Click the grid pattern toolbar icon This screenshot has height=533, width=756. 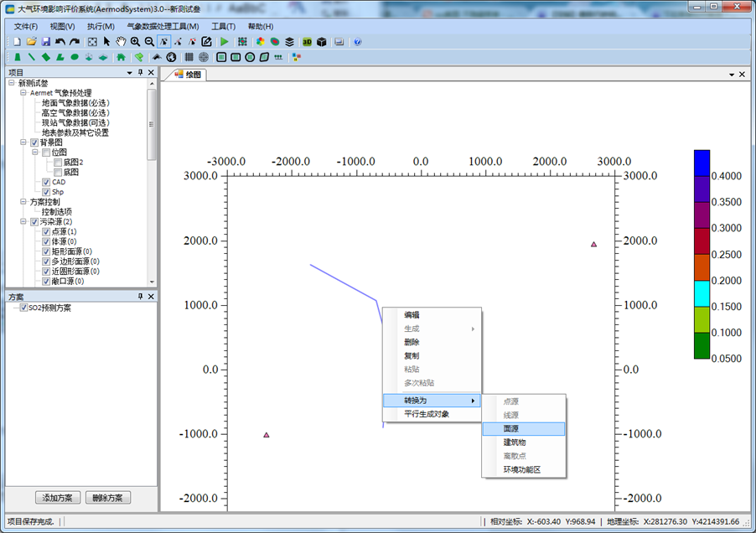189,57
